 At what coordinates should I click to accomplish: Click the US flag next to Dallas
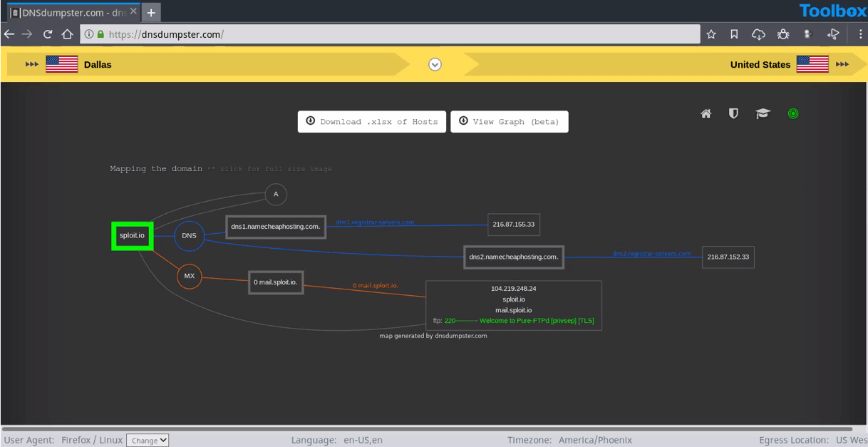click(62, 64)
